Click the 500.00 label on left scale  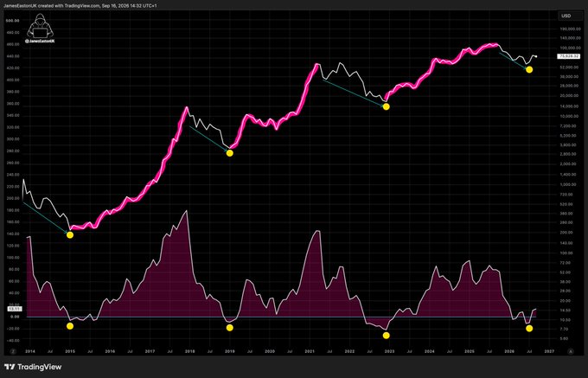coord(13,21)
